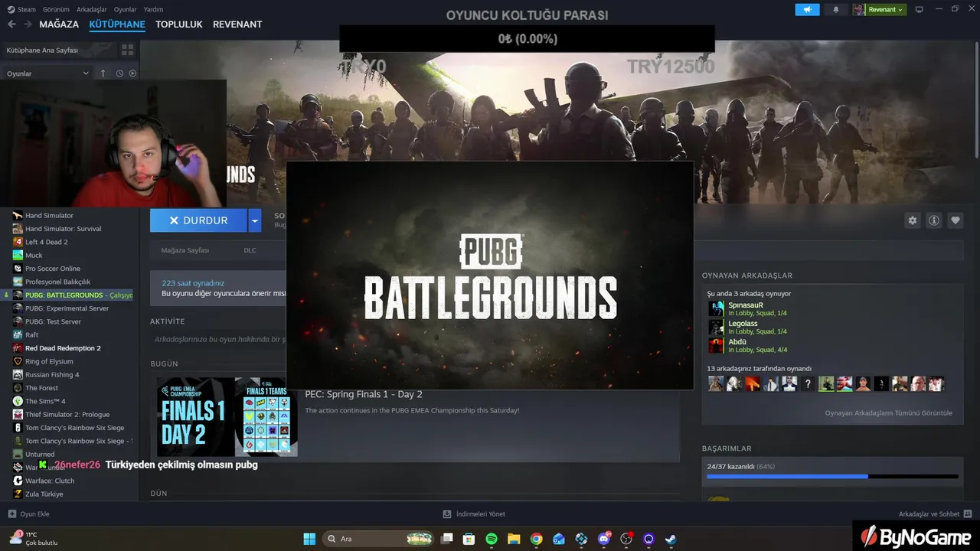980x551 pixels.
Task: Open friend SpınasauR's avatar
Action: tap(716, 308)
